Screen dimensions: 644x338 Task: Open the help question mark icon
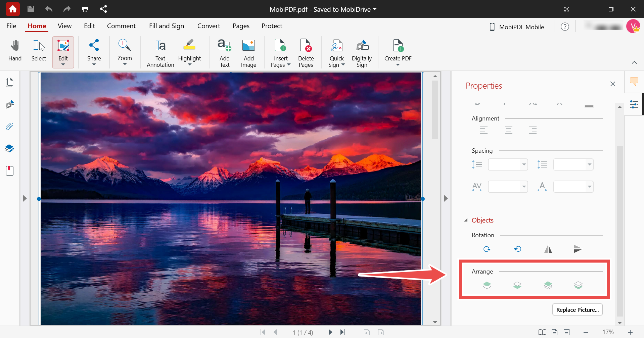tap(565, 27)
